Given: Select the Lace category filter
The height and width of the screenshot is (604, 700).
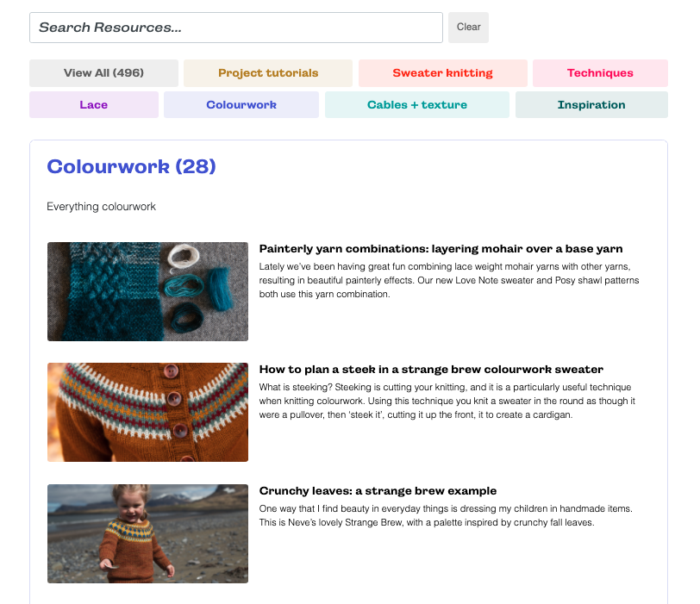Looking at the screenshot, I should click(x=94, y=105).
